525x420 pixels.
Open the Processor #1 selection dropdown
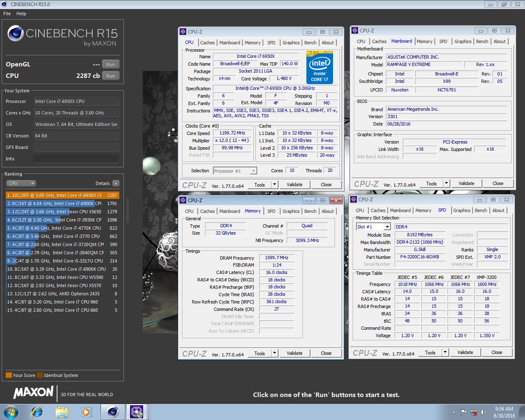click(235, 171)
